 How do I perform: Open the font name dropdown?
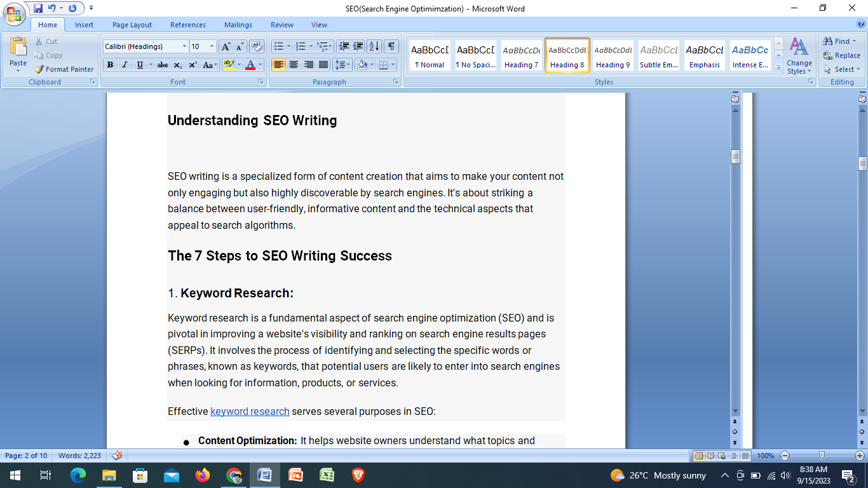(184, 46)
